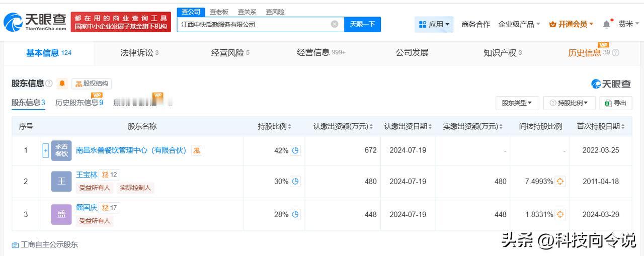This screenshot has width=644, height=256.
Task: Switch to the 法律诉讼 tab
Action: (x=139, y=53)
